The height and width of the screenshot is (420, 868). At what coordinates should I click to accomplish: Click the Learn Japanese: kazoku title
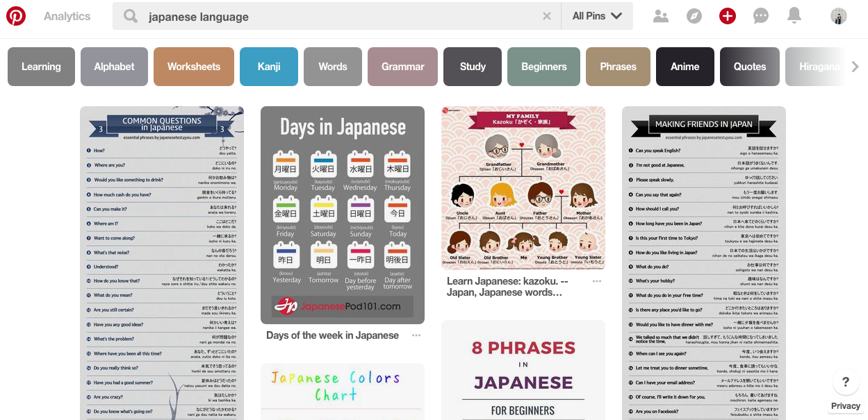508,287
